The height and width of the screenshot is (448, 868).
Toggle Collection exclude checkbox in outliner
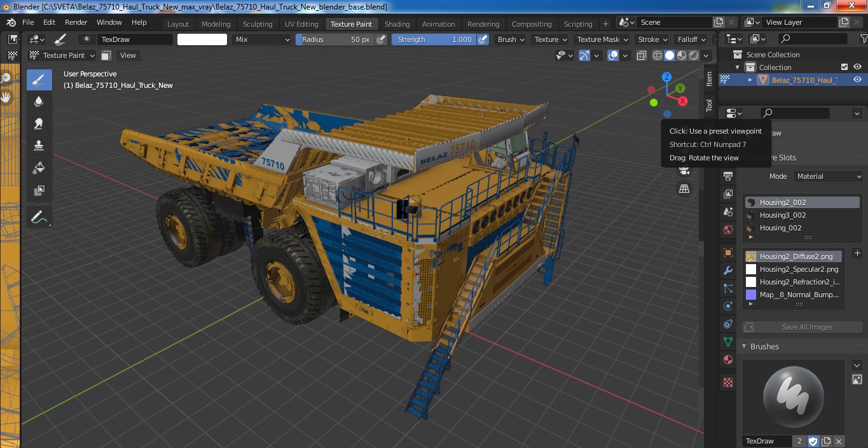pyautogui.click(x=844, y=67)
